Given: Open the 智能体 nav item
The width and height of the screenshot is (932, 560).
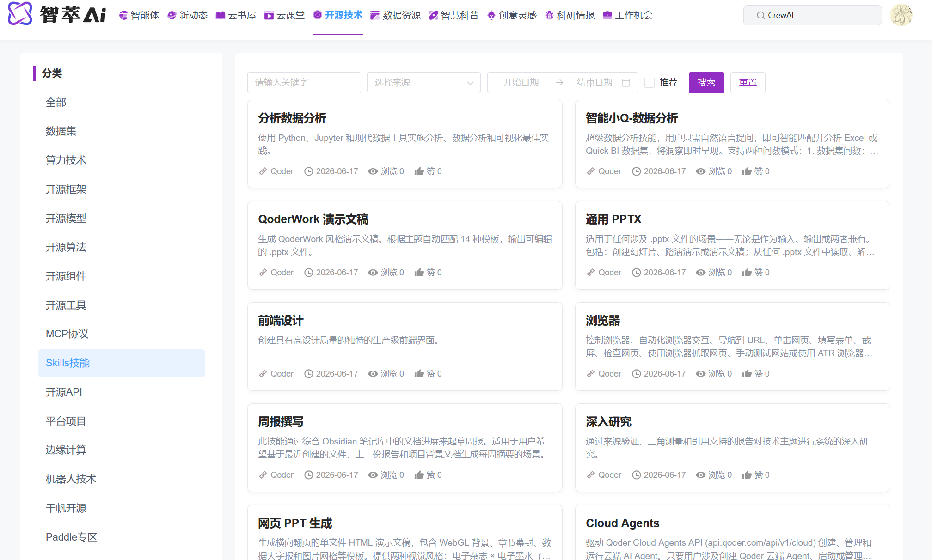Looking at the screenshot, I should pyautogui.click(x=139, y=15).
